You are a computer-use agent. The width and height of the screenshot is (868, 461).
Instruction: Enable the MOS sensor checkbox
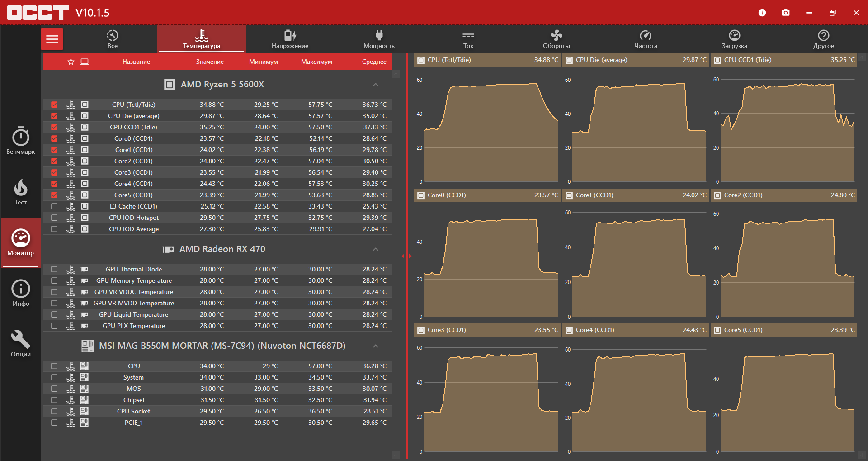click(54, 389)
